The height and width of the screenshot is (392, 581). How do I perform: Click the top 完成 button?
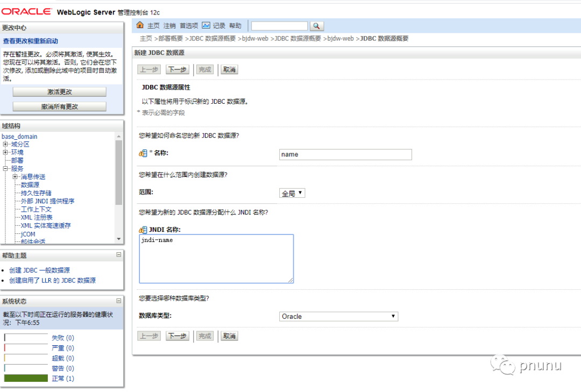204,69
